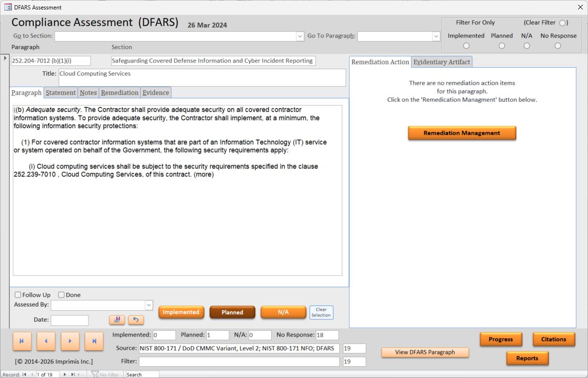Switch to the Evidence tab
Image resolution: width=588 pixels, height=378 pixels.
click(x=156, y=93)
